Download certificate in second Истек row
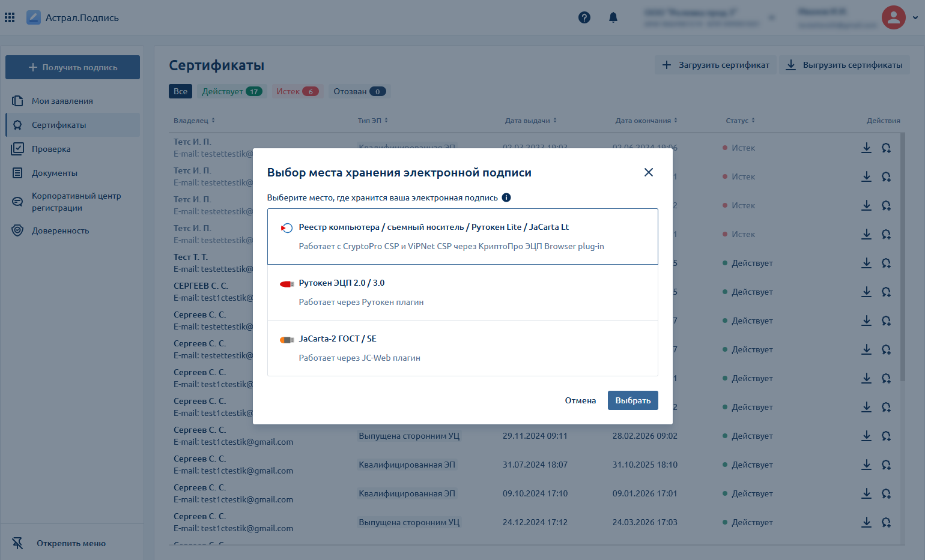The height and width of the screenshot is (560, 925). [x=866, y=176]
